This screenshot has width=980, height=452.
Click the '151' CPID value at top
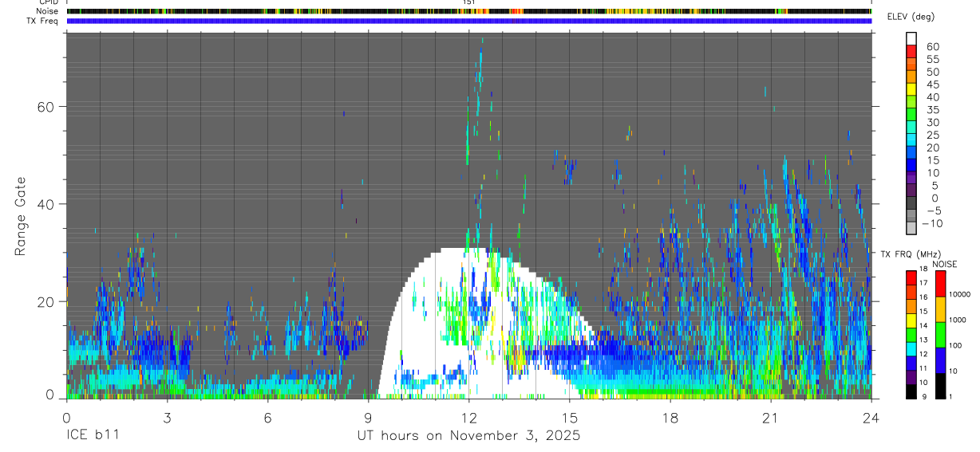point(468,2)
